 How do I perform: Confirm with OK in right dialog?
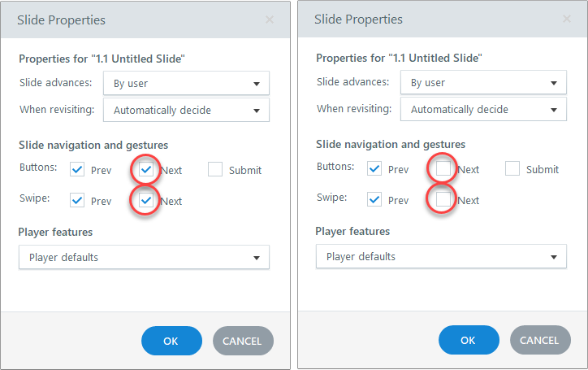469,341
